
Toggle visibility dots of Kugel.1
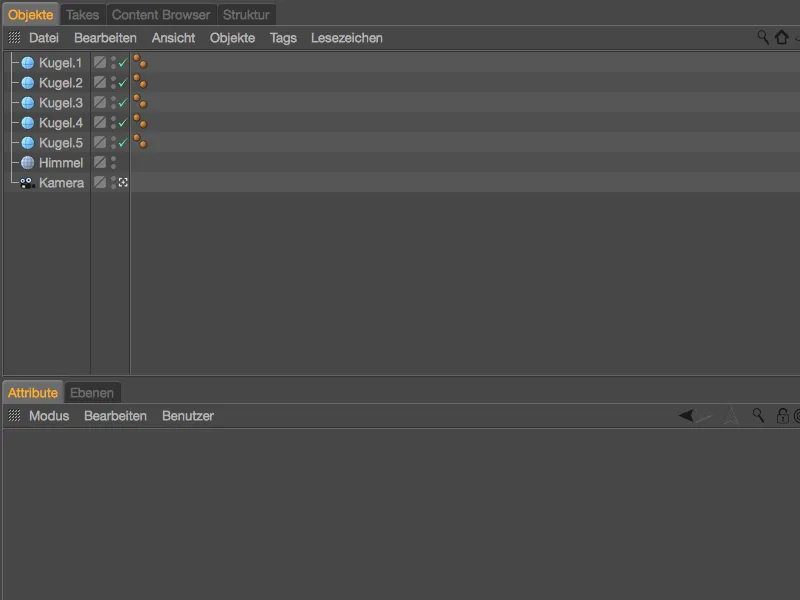click(x=113, y=62)
